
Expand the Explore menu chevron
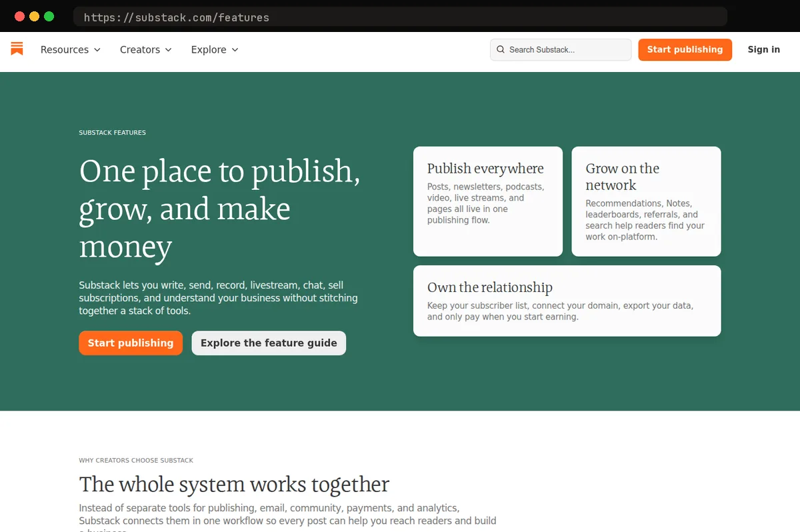pyautogui.click(x=235, y=50)
